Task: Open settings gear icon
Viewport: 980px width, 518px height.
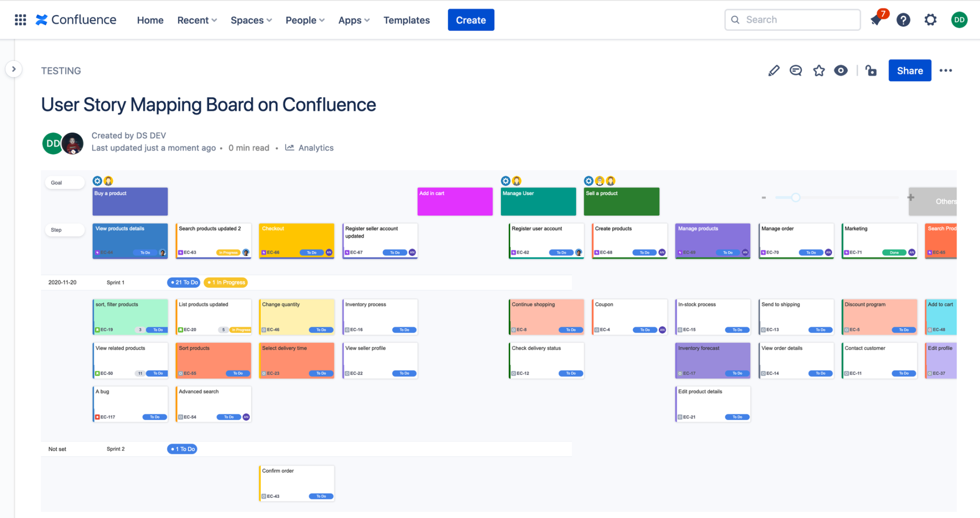Action: [x=931, y=20]
